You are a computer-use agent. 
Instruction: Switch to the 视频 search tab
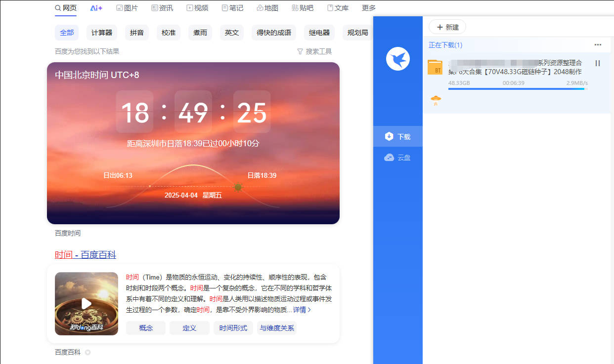(197, 7)
